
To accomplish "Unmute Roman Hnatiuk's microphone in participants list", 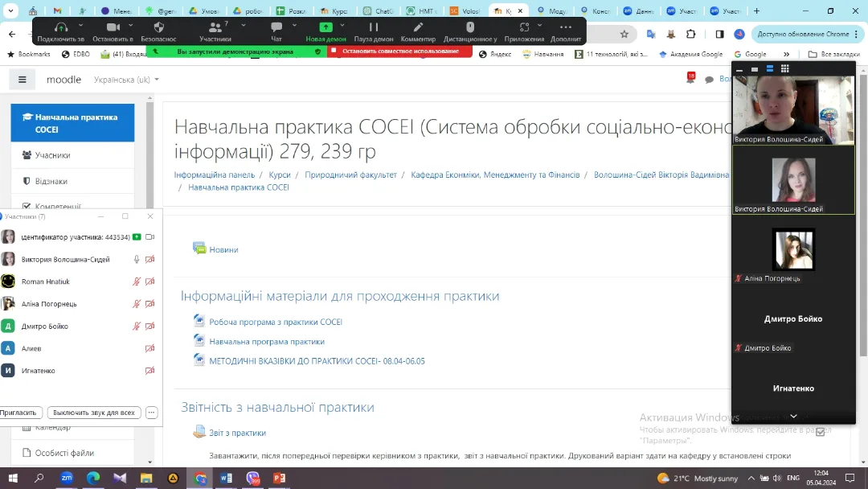I will click(x=137, y=281).
